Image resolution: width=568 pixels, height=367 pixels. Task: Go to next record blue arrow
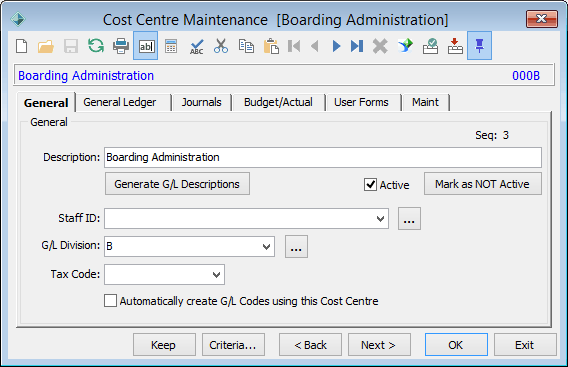point(337,46)
